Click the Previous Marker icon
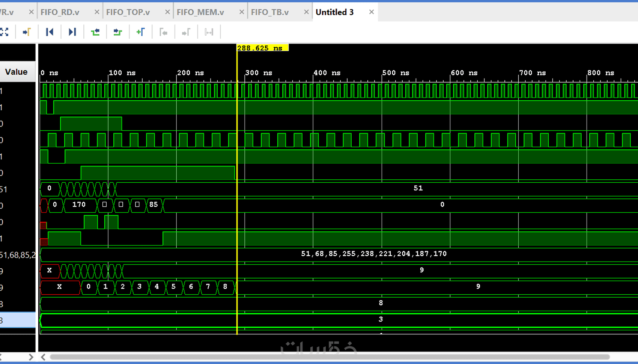The height and width of the screenshot is (364, 638). pos(163,32)
